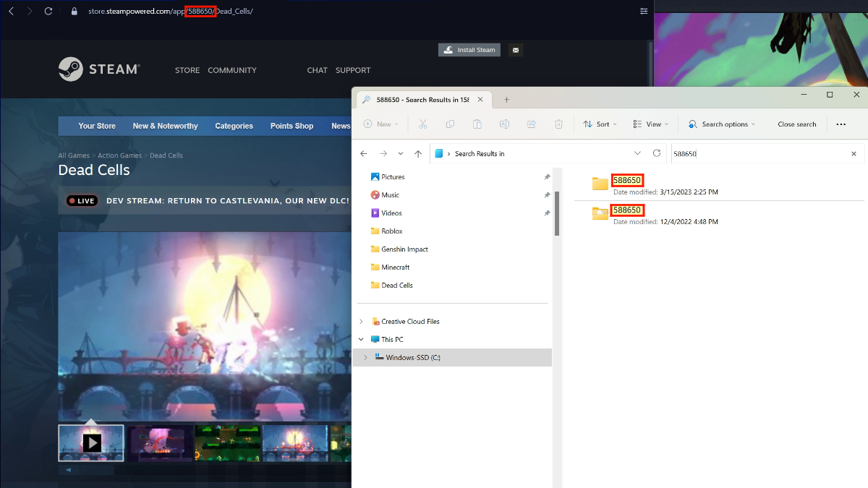Unpin Music from Quick access
868x488 pixels.
click(547, 194)
